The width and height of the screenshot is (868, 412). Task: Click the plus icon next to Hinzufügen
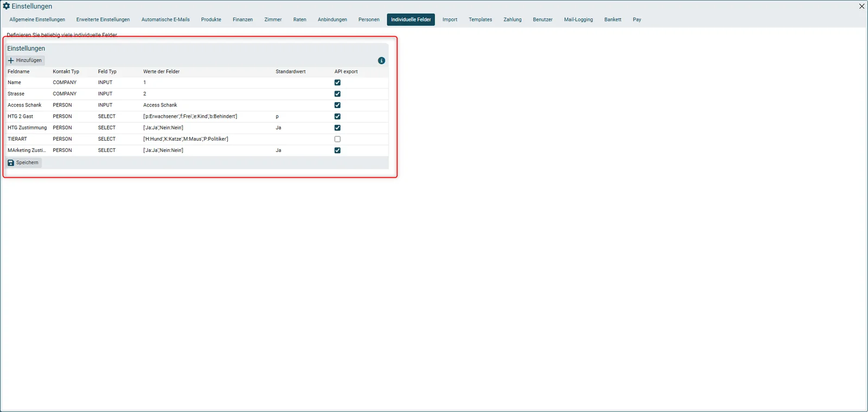click(11, 60)
